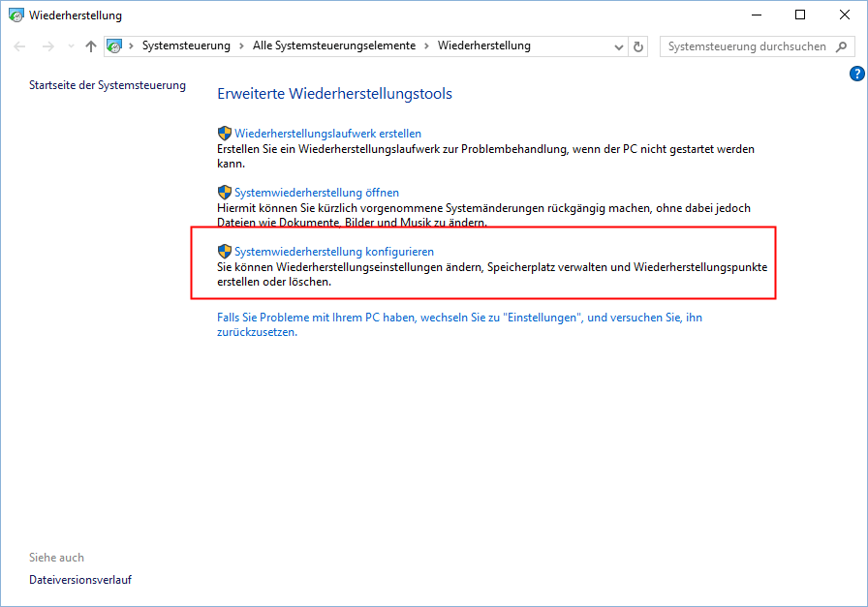The image size is (868, 607).
Task: Click the magnifier icon to search
Action: click(841, 46)
